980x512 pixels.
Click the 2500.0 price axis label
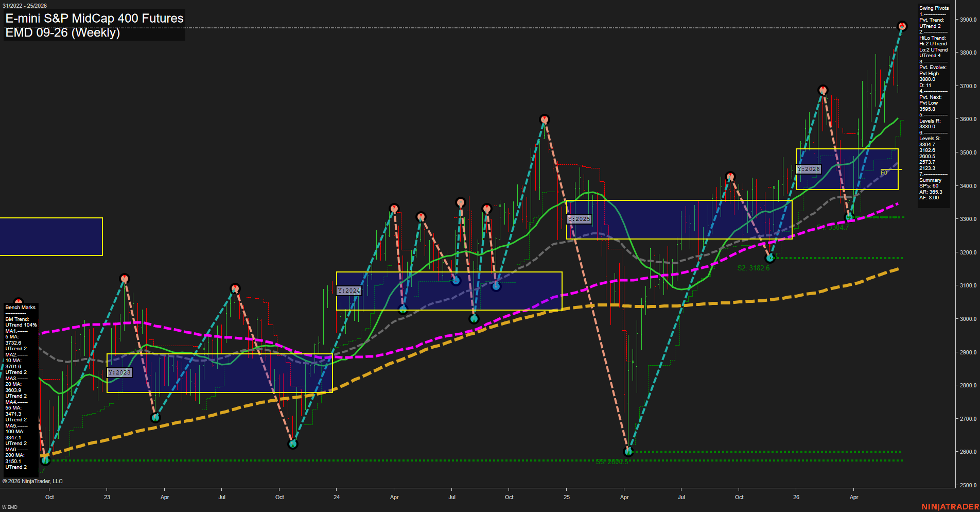(x=968, y=485)
